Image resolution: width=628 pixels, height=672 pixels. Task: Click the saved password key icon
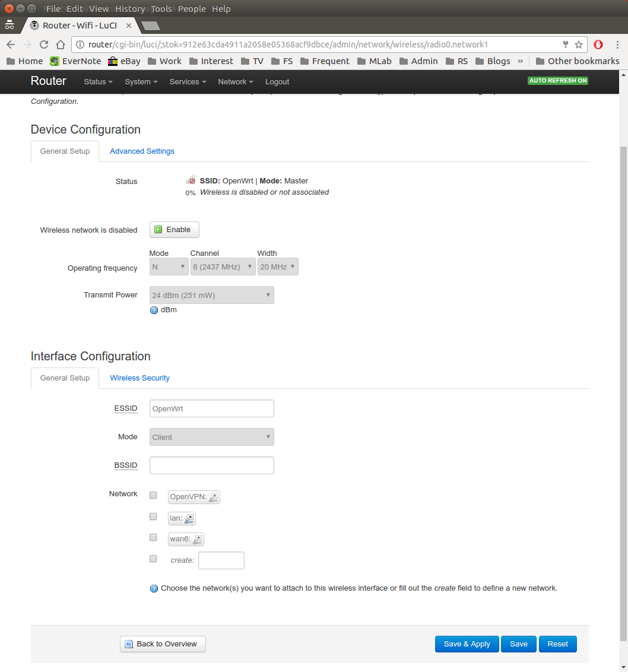pos(566,45)
